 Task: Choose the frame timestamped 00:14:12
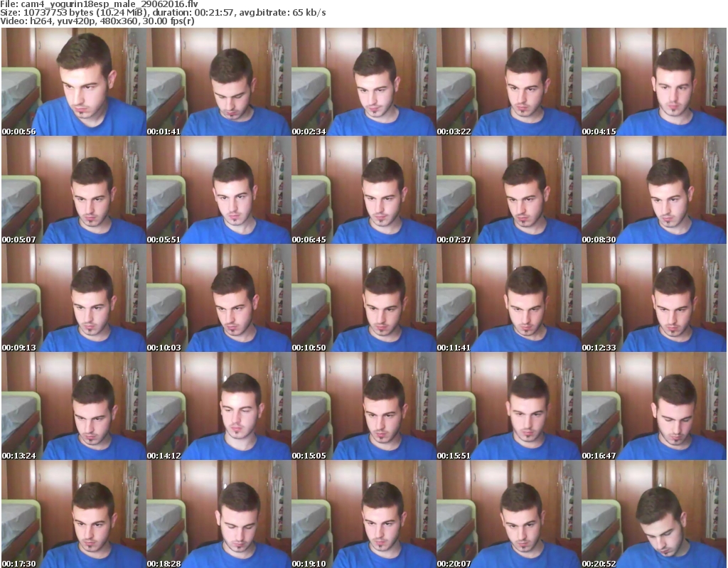point(219,407)
